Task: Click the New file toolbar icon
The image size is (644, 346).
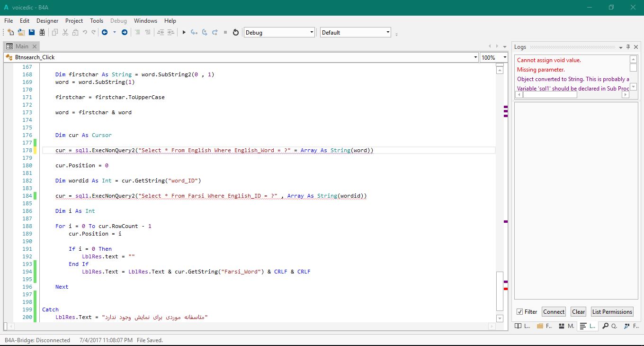Action: (11, 32)
